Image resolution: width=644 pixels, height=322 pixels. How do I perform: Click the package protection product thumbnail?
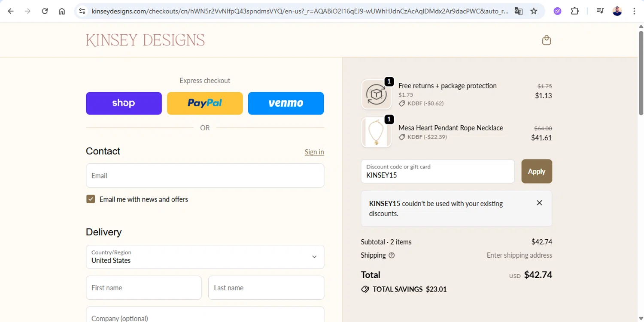[x=377, y=94]
